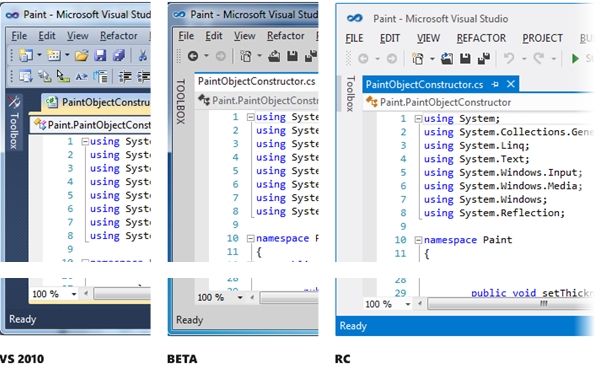Click the Save icon in RC toolbar
Viewport: 600px width, 372px height.
coord(465,59)
